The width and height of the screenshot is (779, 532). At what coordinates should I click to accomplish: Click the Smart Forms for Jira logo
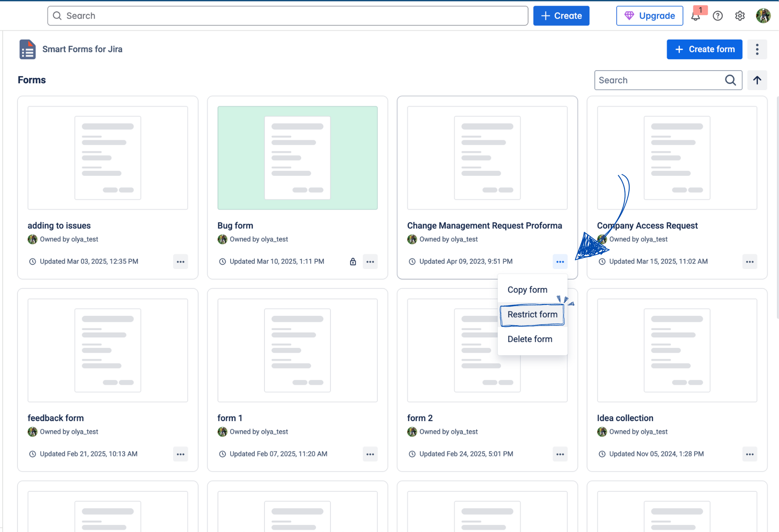coord(27,49)
